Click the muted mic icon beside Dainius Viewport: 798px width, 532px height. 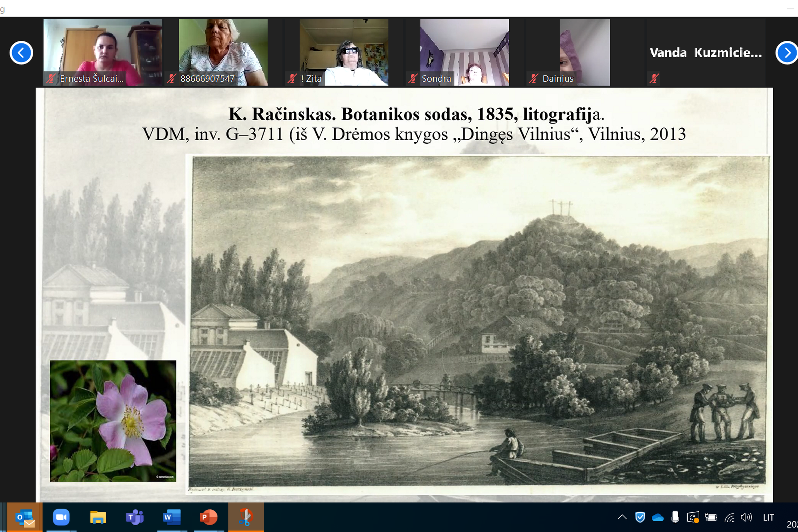[x=533, y=78]
